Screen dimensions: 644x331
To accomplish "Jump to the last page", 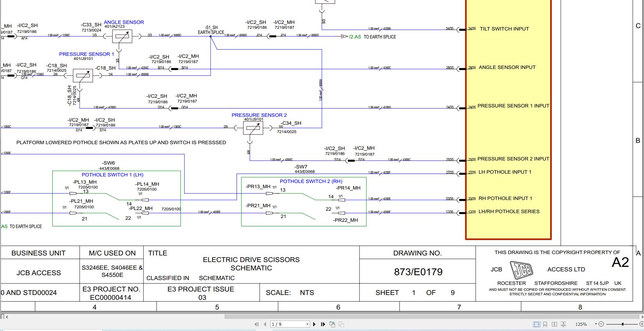I will 323,324.
